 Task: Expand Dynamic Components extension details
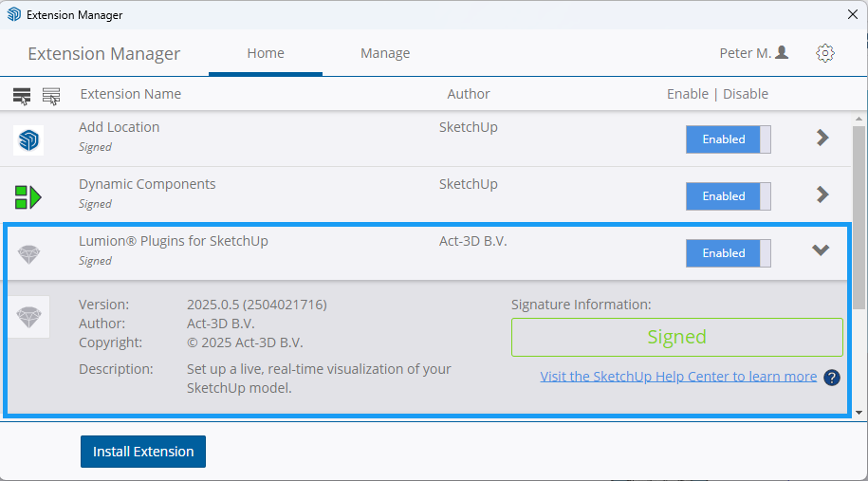click(x=822, y=195)
